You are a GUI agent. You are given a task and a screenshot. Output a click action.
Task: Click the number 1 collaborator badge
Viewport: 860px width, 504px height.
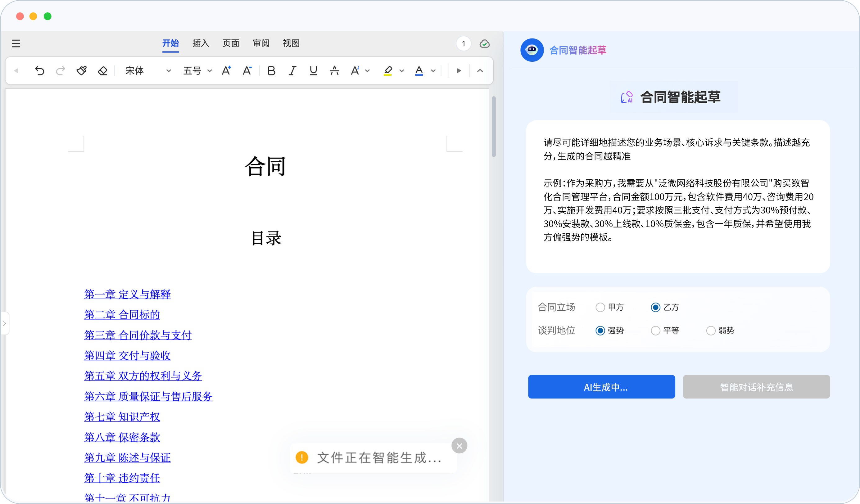(x=464, y=43)
